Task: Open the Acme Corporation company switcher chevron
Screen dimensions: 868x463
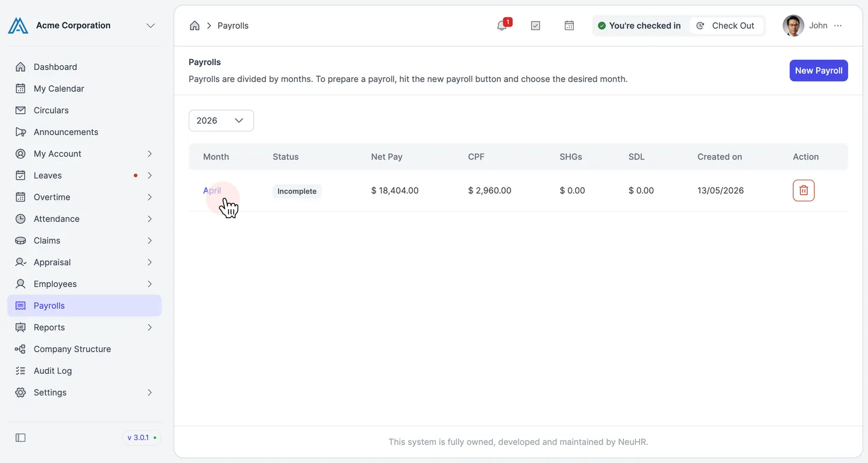Action: (x=151, y=25)
